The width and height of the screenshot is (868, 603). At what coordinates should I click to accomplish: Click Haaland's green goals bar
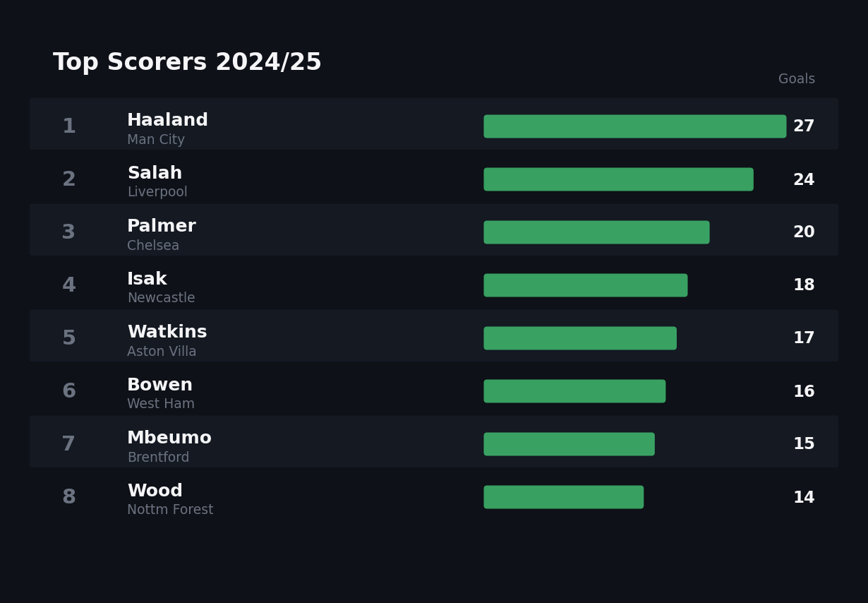pos(634,126)
